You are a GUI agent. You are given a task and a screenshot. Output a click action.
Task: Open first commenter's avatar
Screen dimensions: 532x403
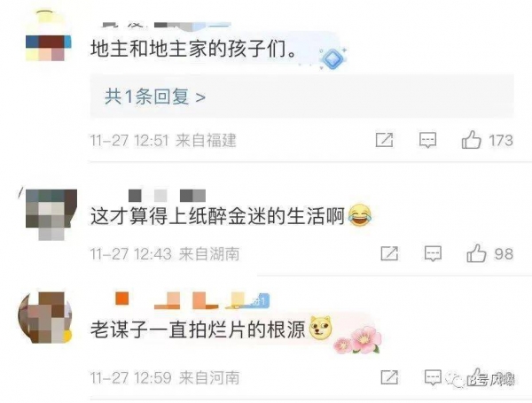[x=49, y=36]
